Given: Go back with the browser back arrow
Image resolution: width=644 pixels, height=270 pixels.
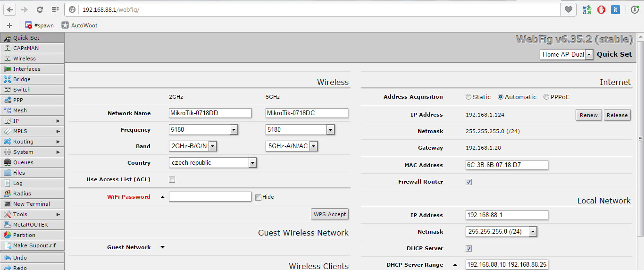Looking at the screenshot, I should pos(10,9).
